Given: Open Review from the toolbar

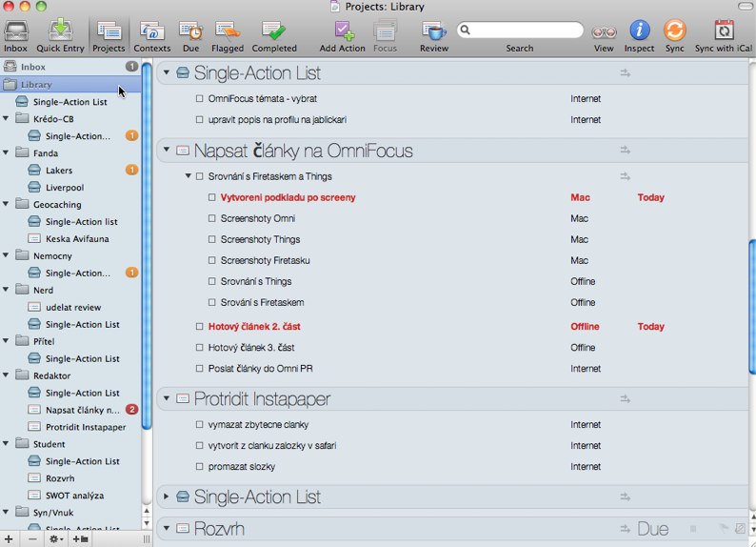Looking at the screenshot, I should [434, 36].
